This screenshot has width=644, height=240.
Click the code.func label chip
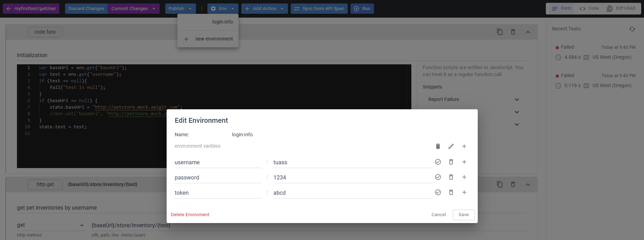pyautogui.click(x=45, y=32)
